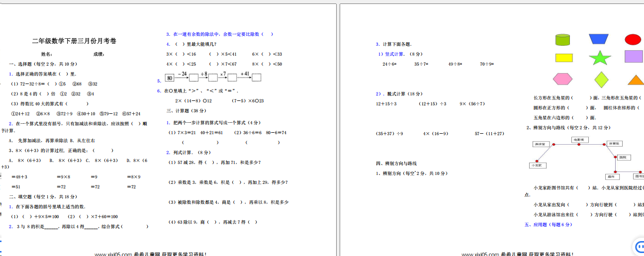Click the orange triangle shape
644x256 pixels.
[x=635, y=80]
